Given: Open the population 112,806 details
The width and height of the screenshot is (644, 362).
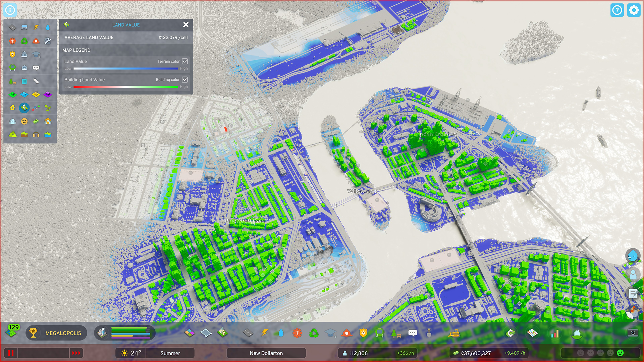Looking at the screenshot, I should coord(359,353).
